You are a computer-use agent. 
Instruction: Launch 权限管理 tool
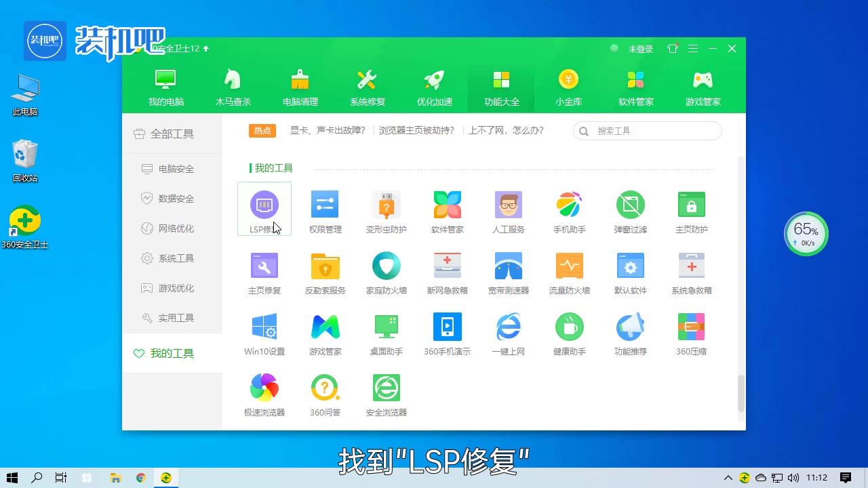click(x=325, y=205)
